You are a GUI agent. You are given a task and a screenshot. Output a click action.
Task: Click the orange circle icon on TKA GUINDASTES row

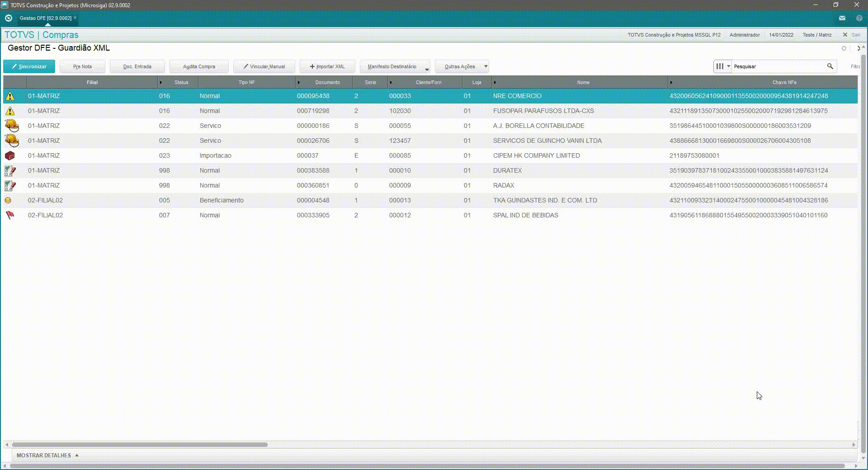pos(8,200)
